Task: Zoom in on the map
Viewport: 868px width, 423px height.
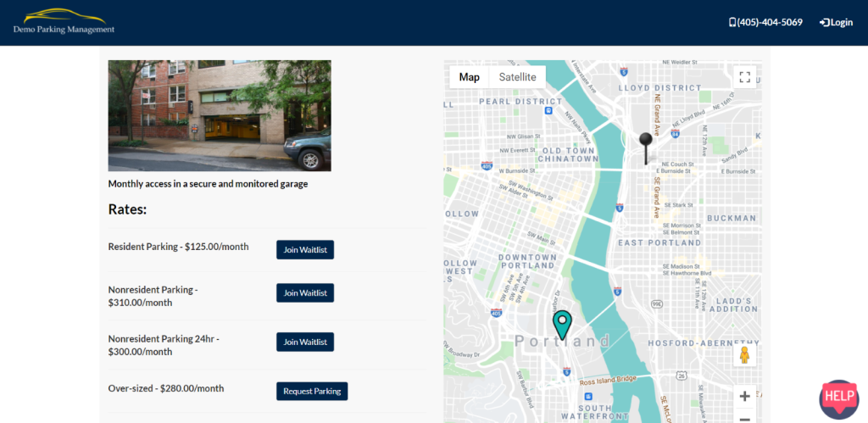Action: pos(744,396)
